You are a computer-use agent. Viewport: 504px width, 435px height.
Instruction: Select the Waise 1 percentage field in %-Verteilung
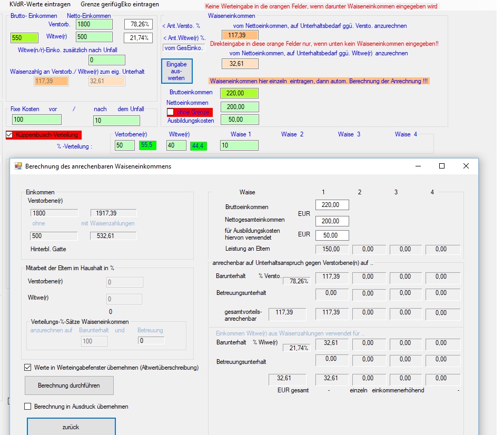[239, 145]
